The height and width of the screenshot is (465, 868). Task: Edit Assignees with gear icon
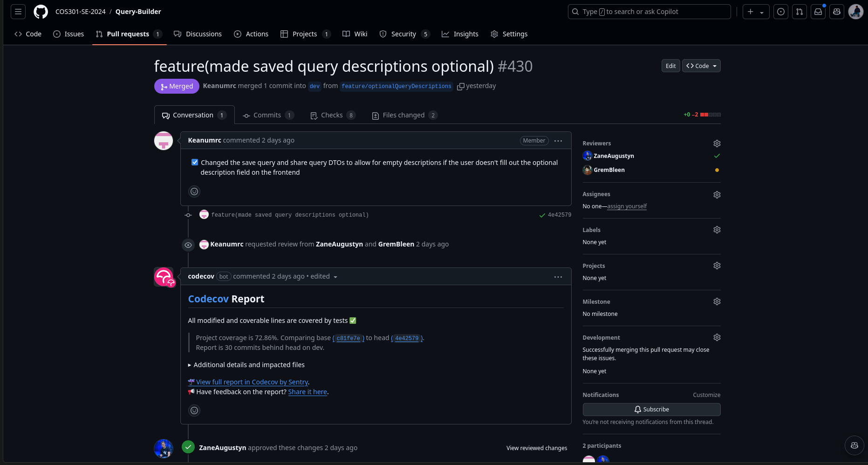tap(717, 195)
